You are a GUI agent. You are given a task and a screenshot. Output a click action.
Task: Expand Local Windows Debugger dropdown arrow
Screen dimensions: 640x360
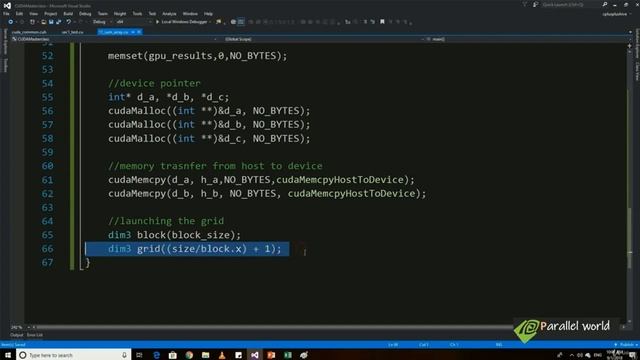pos(210,22)
